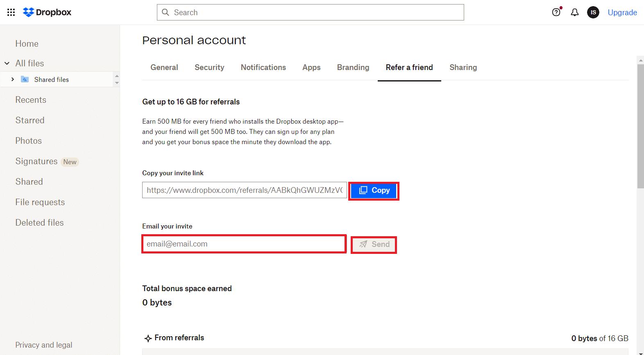This screenshot has width=644, height=355.
Task: Open Privacy and legal link
Action: (44, 345)
